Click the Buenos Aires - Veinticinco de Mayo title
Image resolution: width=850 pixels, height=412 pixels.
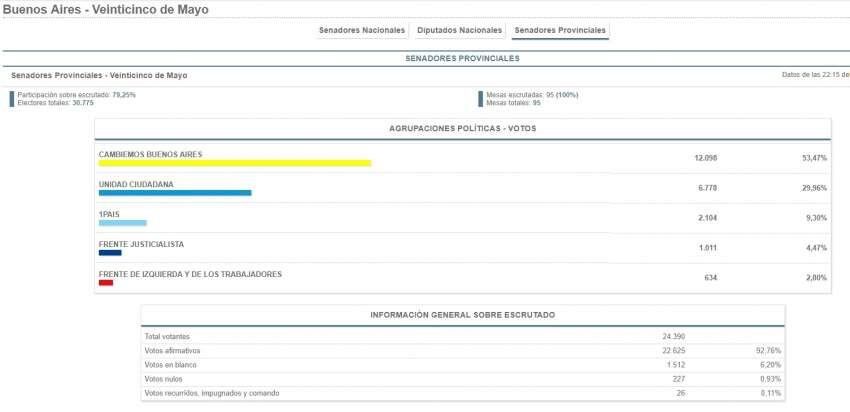pyautogui.click(x=106, y=9)
